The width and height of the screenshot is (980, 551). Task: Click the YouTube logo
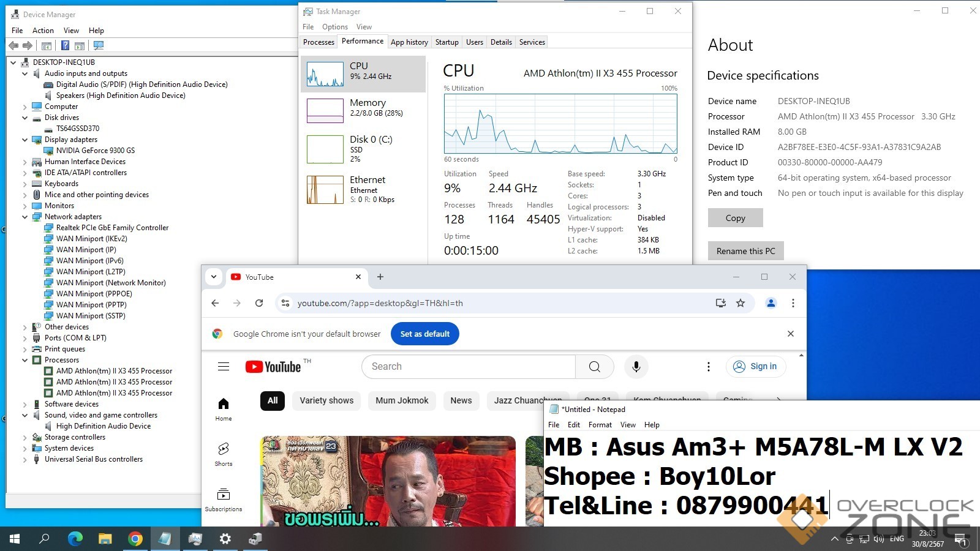tap(274, 367)
